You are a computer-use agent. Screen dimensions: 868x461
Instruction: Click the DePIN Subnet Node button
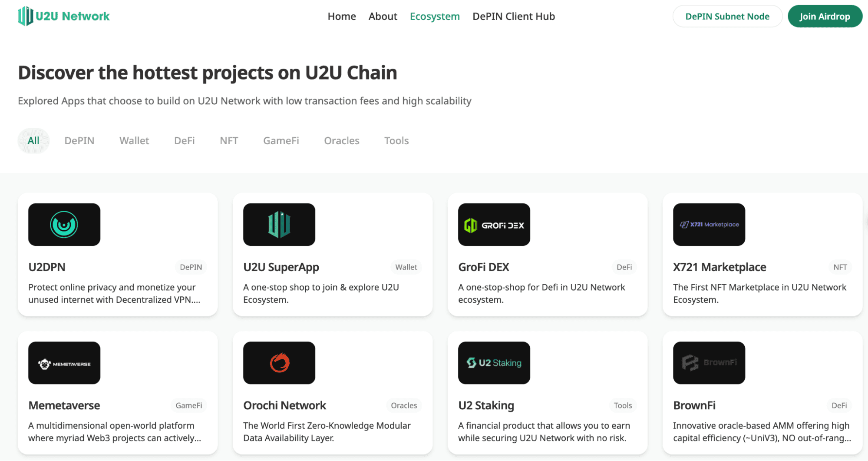[727, 17]
